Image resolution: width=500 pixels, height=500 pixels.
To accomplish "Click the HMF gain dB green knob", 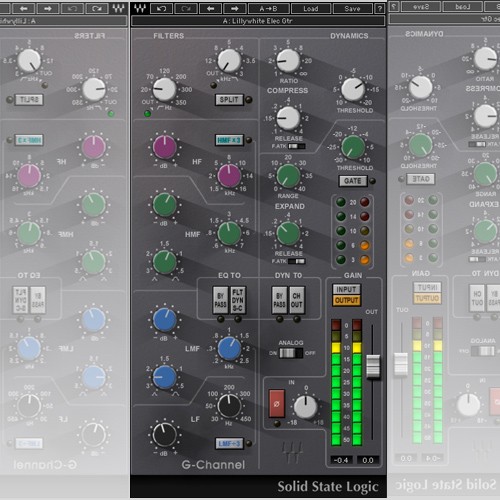I will 164,204.
